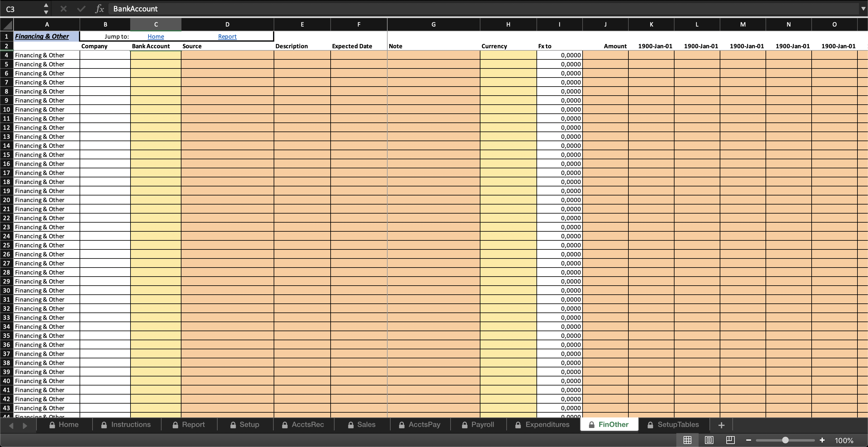Switch to the Expenditures sheet tab
This screenshot has height=447, width=868.
point(542,424)
